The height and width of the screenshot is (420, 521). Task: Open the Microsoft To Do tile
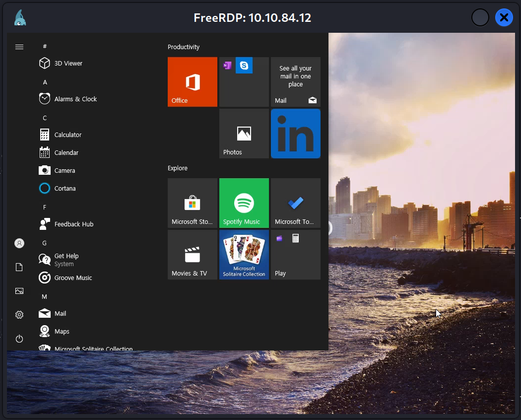[296, 203]
